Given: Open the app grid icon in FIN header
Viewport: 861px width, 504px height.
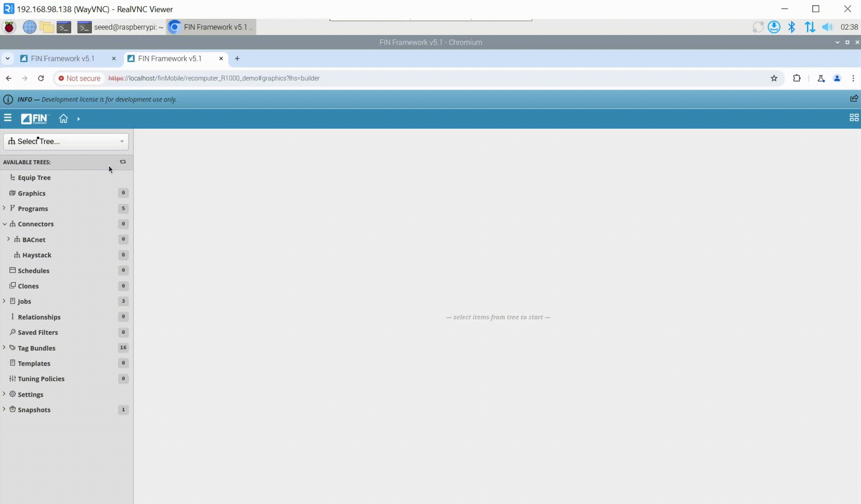Looking at the screenshot, I should [854, 118].
